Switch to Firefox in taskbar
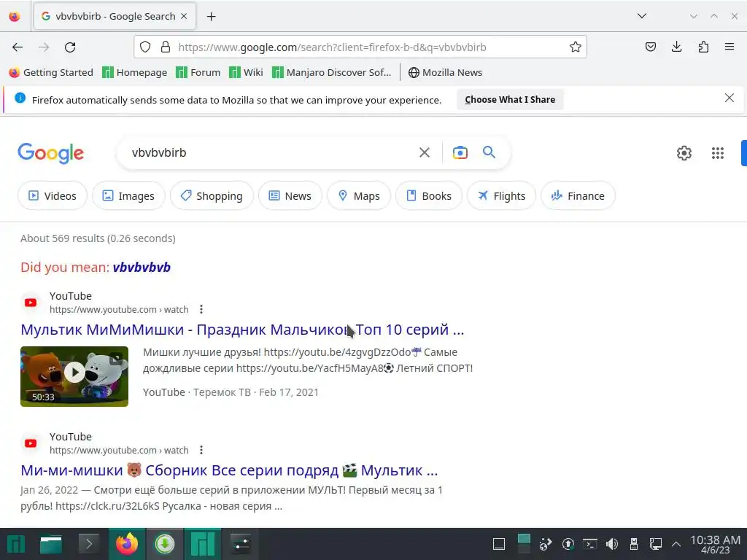 [127, 544]
